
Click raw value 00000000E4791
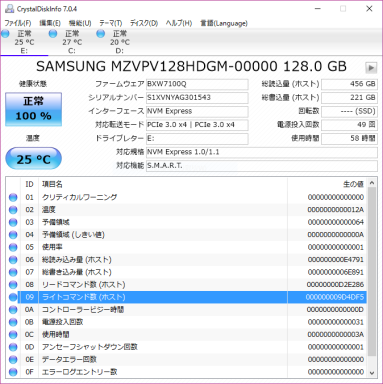(336, 260)
